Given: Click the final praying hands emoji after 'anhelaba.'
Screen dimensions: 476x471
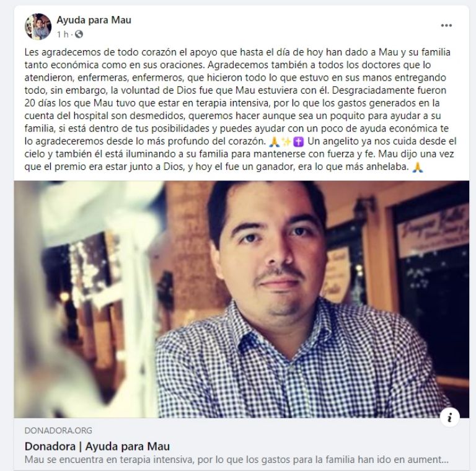Looking at the screenshot, I should click(418, 167).
